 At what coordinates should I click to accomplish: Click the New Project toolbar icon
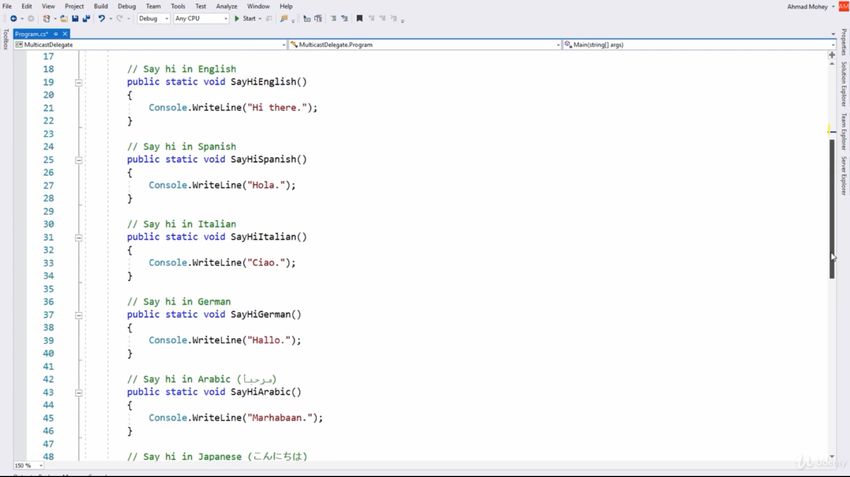point(47,18)
